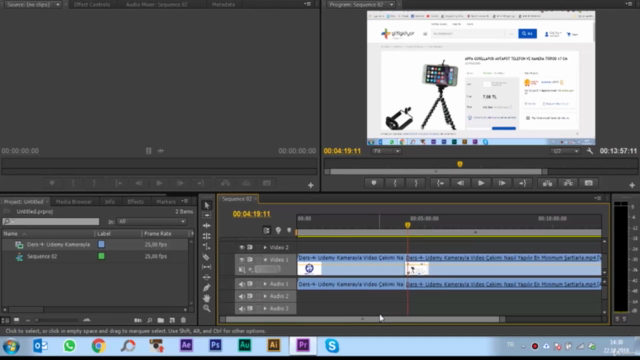The image size is (640, 360).
Task: Toggle Snap in the timeline
Action: pos(267,231)
